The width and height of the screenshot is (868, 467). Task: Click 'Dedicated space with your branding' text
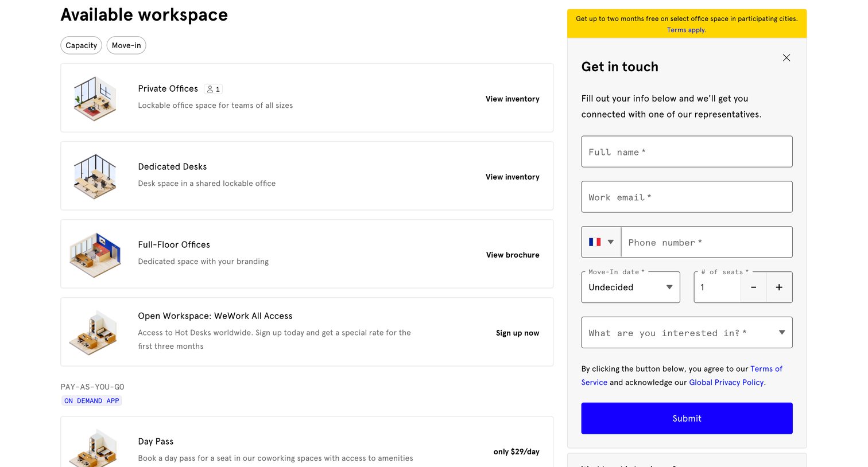[203, 262]
